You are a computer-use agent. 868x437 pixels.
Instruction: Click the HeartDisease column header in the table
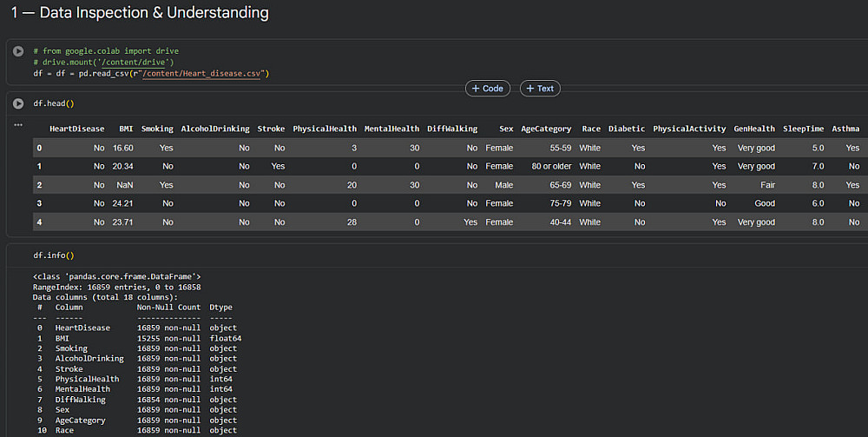pos(76,129)
